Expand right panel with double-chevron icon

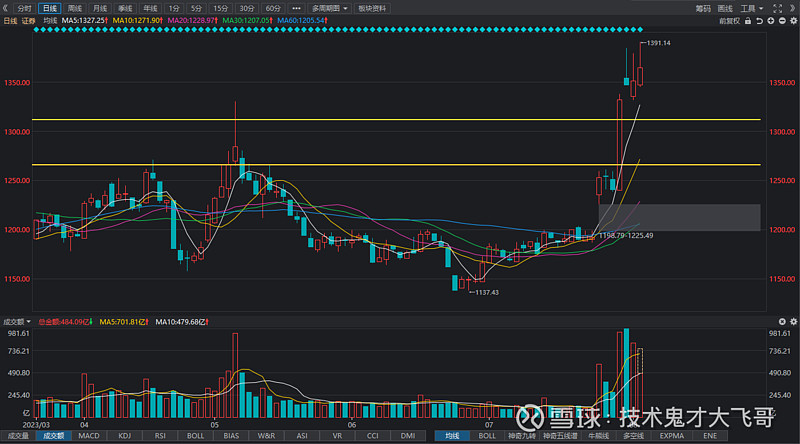[793, 8]
